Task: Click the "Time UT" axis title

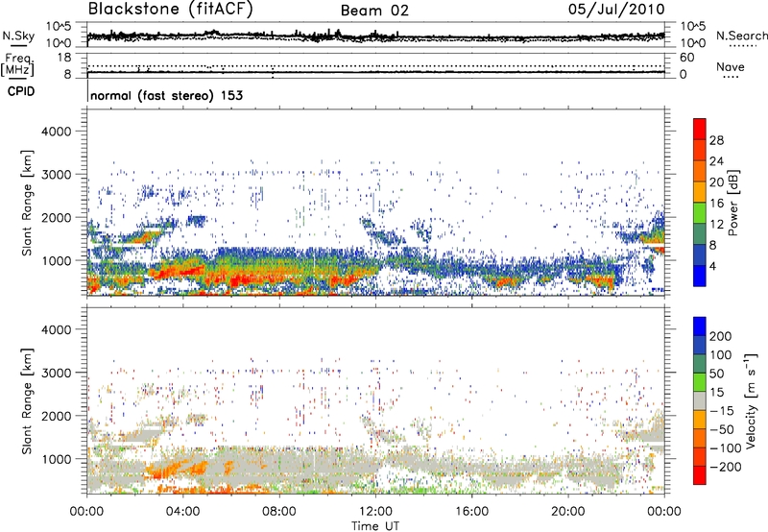Action: coord(375,526)
